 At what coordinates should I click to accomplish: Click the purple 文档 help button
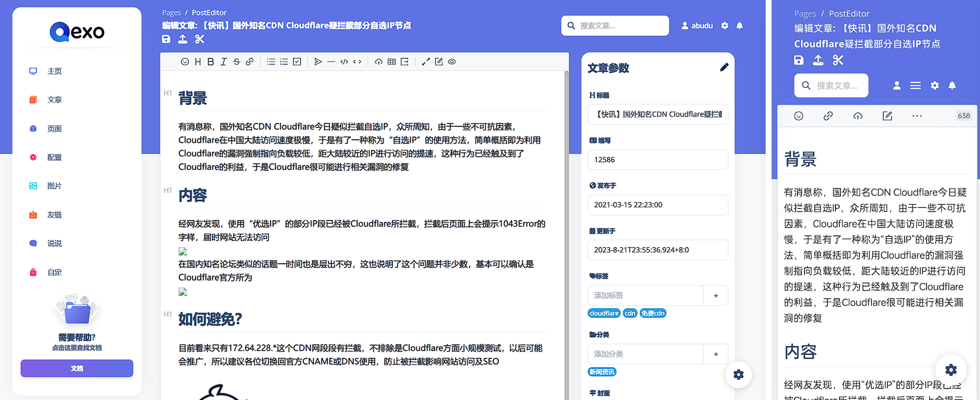[77, 368]
